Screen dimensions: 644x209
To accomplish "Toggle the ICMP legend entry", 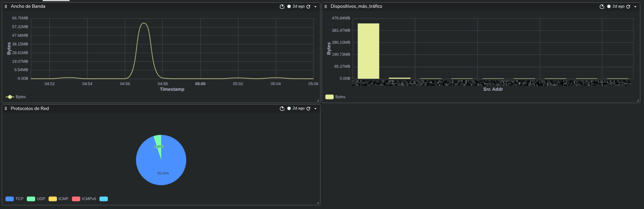I will coord(59,199).
